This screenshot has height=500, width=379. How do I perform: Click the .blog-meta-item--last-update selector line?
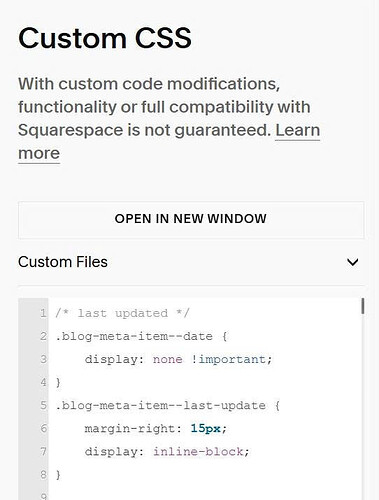(168, 406)
